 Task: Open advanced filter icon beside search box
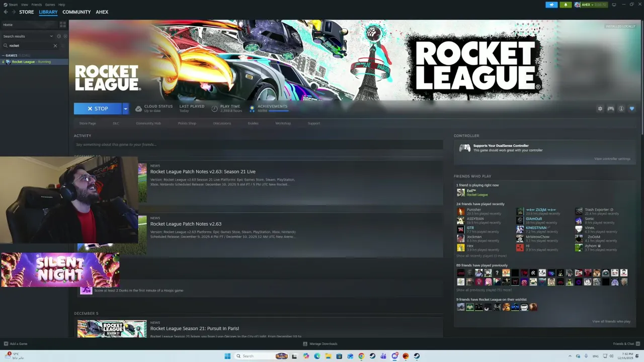click(63, 46)
